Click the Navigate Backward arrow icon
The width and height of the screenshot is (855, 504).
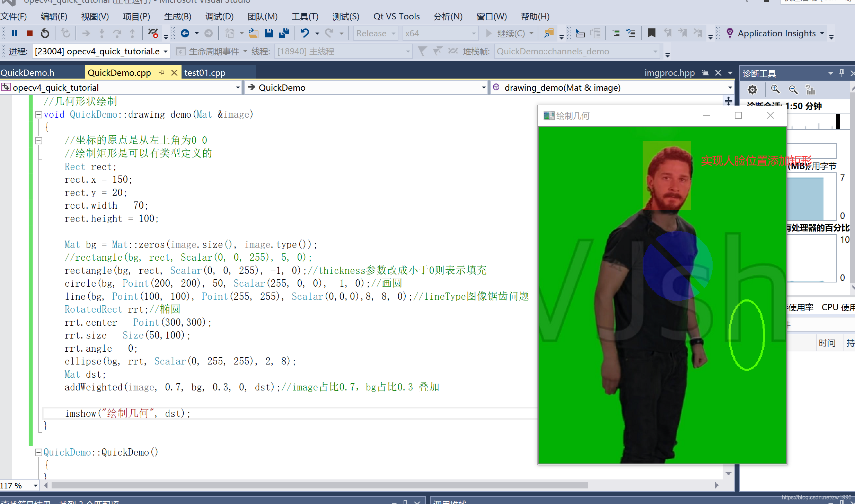coord(185,33)
